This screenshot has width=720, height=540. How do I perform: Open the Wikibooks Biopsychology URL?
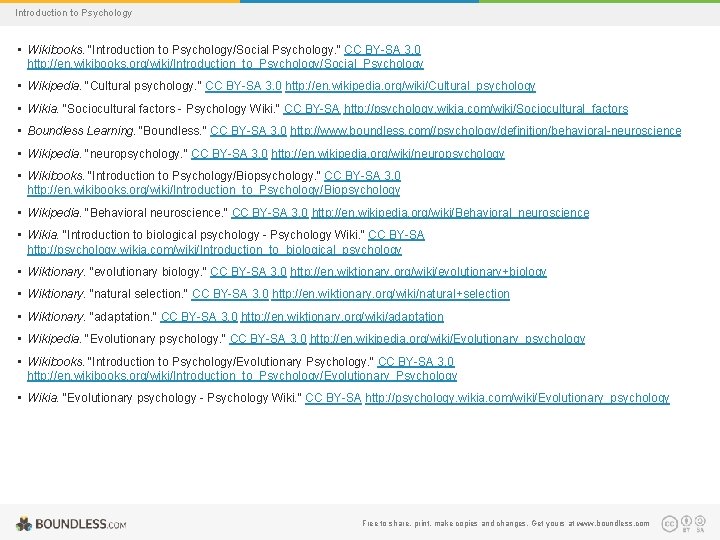(214, 190)
